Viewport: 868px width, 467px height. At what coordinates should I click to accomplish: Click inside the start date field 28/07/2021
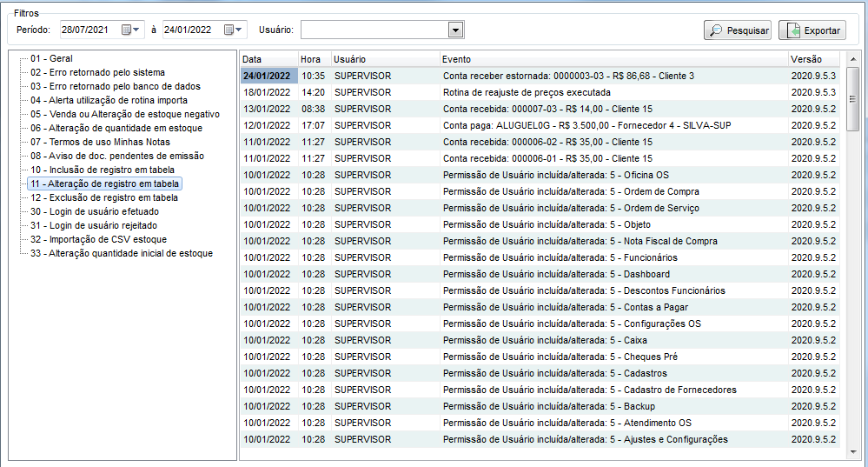(x=88, y=30)
